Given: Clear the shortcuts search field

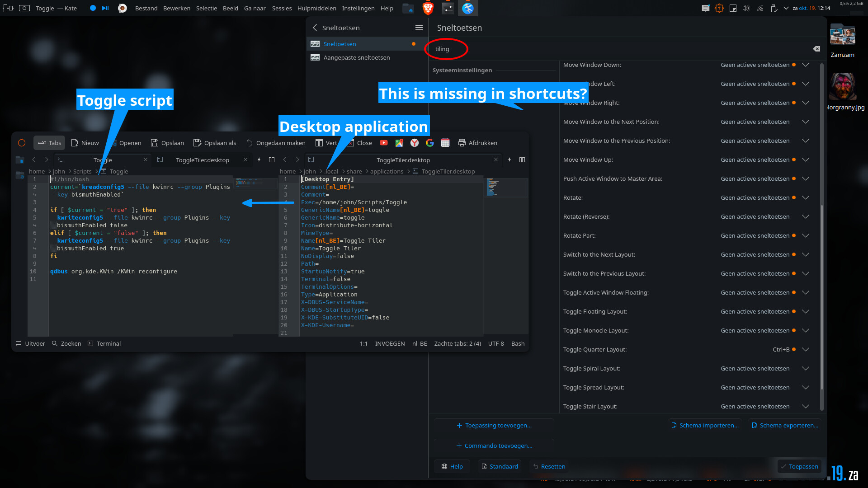Looking at the screenshot, I should coord(816,49).
